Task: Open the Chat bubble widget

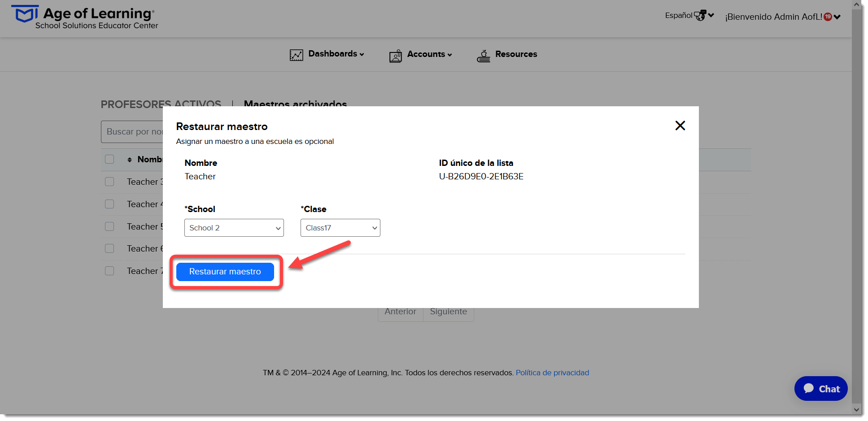Action: click(820, 388)
